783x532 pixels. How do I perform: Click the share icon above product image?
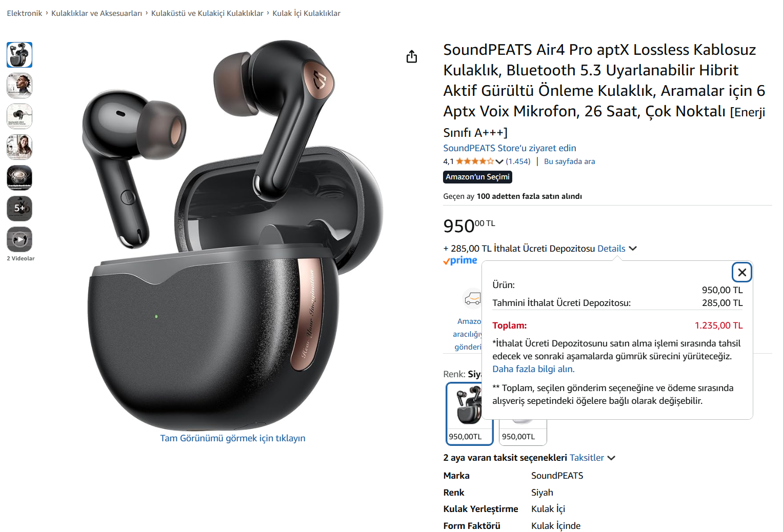click(x=412, y=56)
